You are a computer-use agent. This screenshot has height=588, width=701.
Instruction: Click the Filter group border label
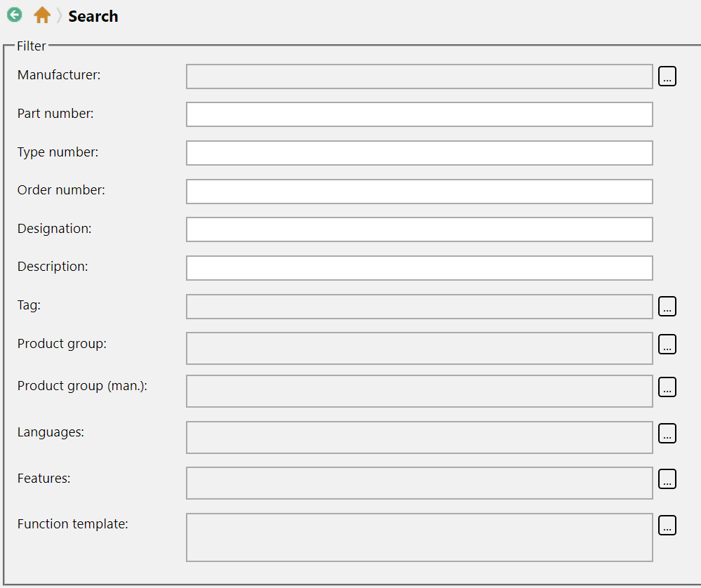(x=32, y=46)
